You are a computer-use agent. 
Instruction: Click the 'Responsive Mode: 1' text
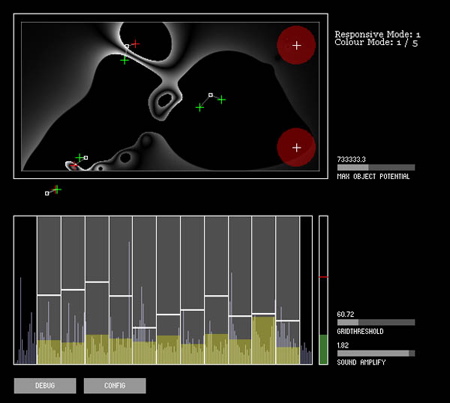pos(377,34)
